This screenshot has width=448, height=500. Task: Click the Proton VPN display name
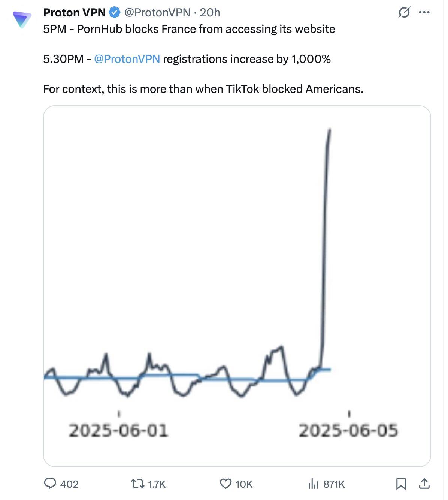[x=75, y=13]
